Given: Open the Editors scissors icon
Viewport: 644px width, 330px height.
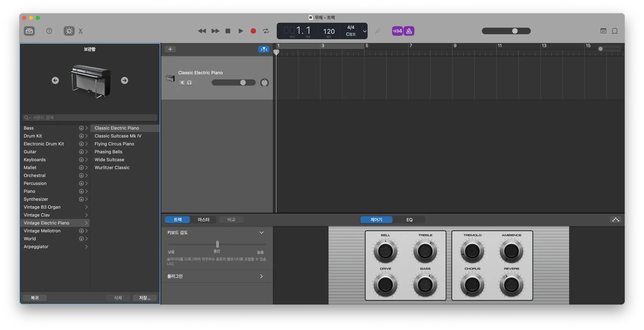Looking at the screenshot, I should (x=81, y=31).
